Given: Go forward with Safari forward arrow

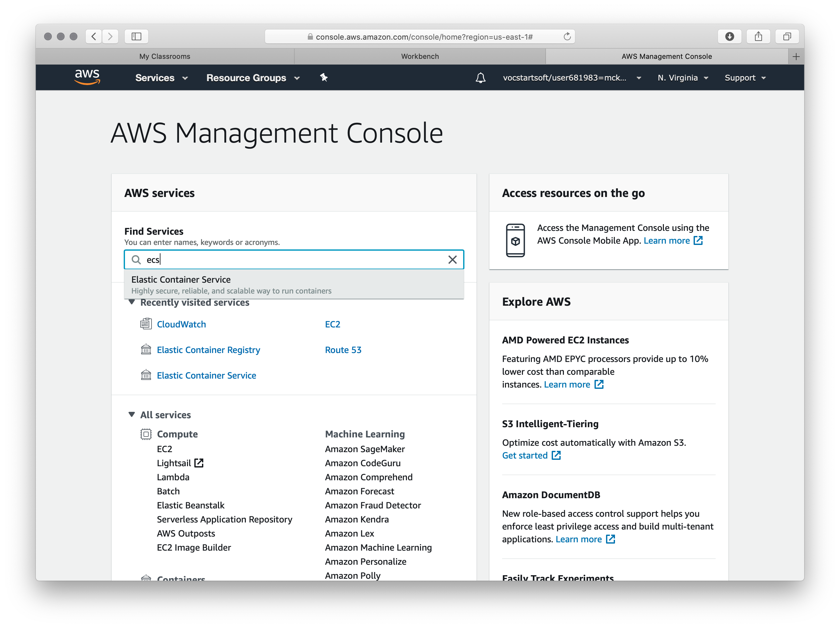Looking at the screenshot, I should click(110, 36).
